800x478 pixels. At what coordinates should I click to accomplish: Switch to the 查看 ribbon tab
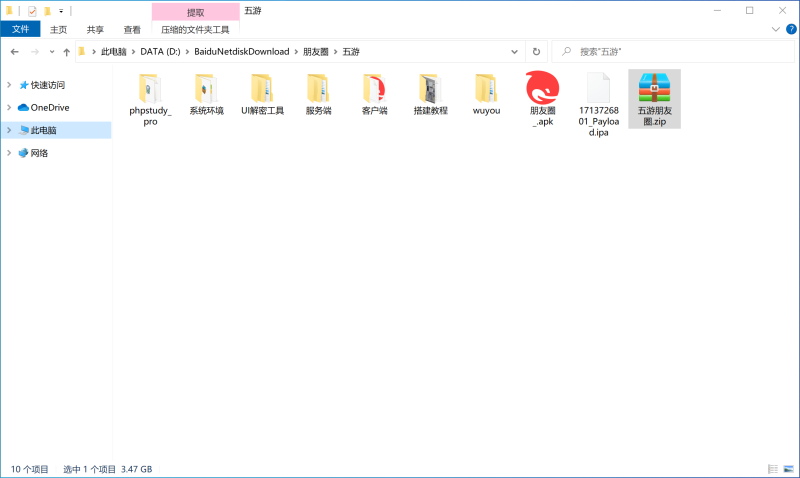(131, 30)
